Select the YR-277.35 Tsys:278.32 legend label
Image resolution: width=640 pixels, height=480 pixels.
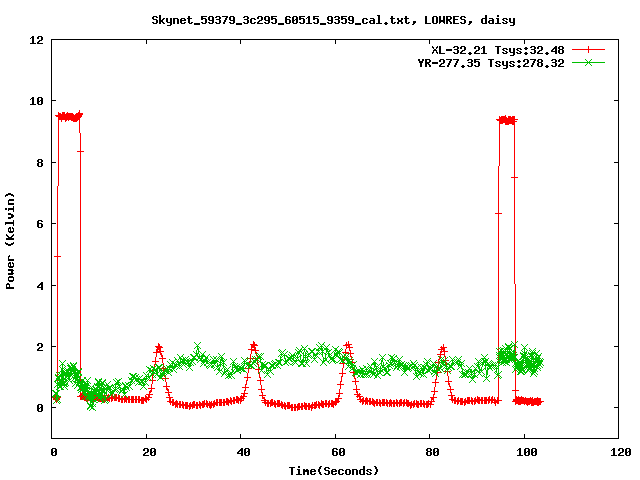491,63
